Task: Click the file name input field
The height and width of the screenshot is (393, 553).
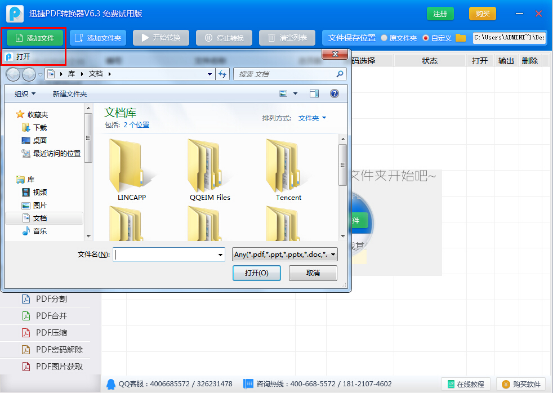Action: click(169, 254)
